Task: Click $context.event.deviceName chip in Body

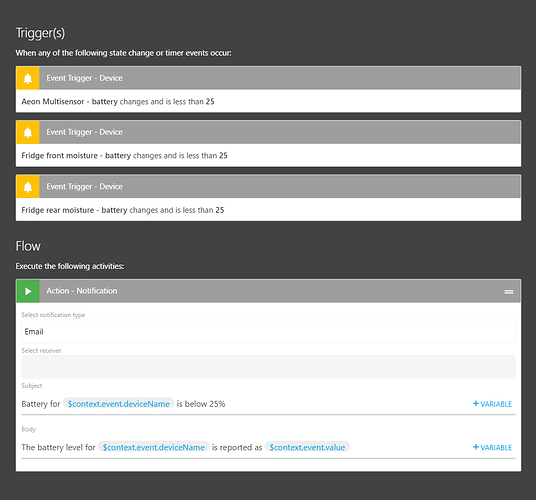Action: coord(153,447)
